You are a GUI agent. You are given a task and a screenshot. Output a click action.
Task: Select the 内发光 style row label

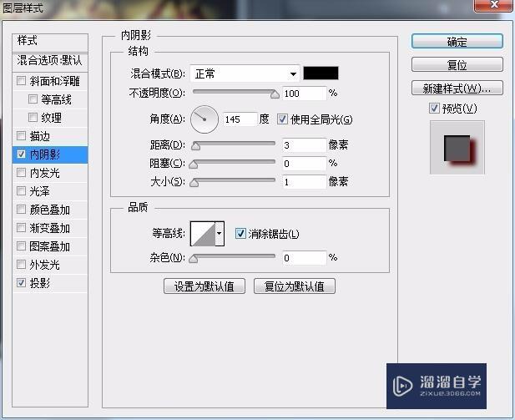point(45,173)
